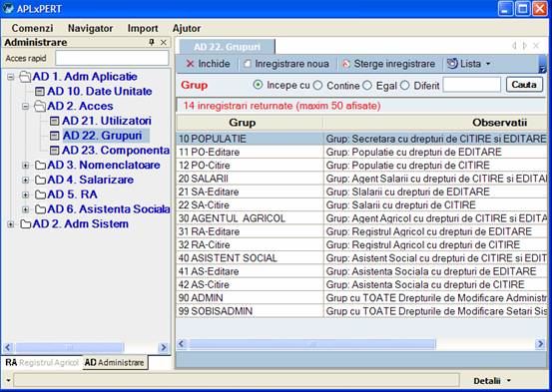Image resolution: width=552 pixels, height=392 pixels.
Task: Pin the Administrare panel with pushpin icon
Action: click(152, 42)
